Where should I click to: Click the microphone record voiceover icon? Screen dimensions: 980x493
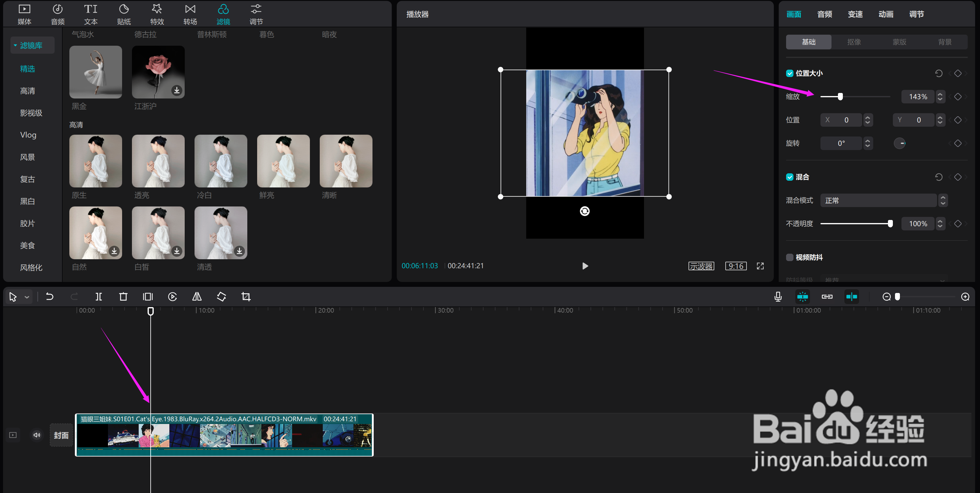click(778, 297)
